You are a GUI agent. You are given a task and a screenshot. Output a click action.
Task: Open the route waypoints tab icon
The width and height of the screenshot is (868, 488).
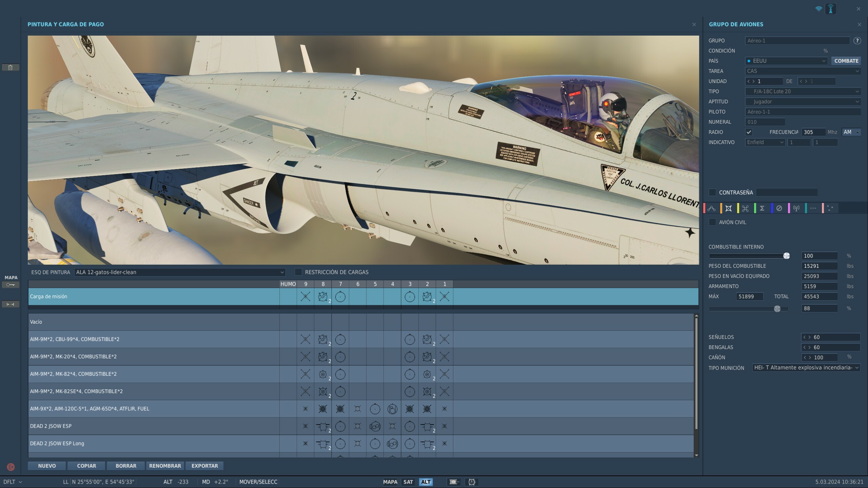(711, 208)
